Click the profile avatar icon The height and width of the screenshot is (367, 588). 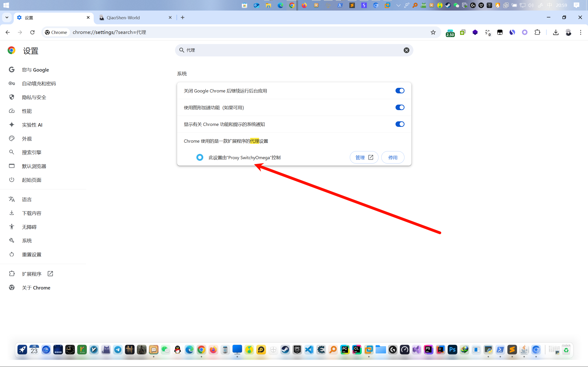(568, 32)
